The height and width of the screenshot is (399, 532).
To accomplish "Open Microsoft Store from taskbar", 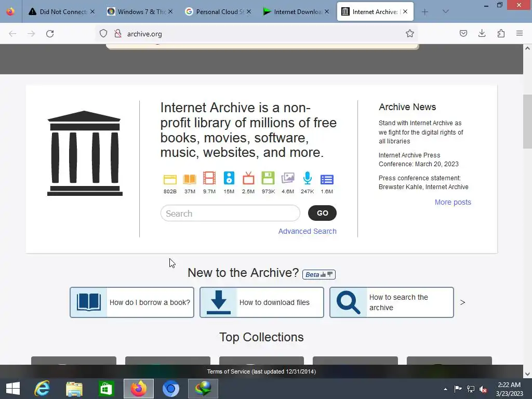I will click(106, 389).
